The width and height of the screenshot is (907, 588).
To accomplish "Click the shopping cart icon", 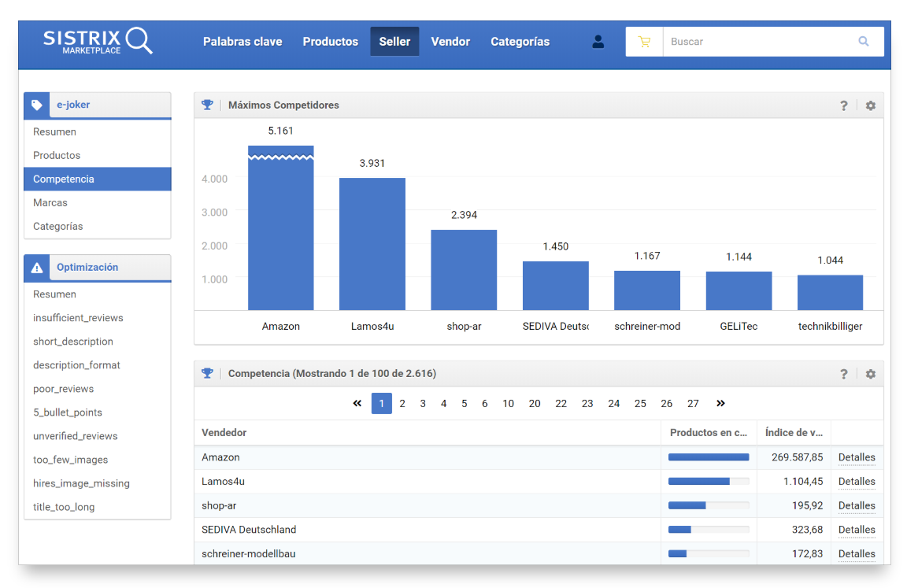I will pos(644,42).
